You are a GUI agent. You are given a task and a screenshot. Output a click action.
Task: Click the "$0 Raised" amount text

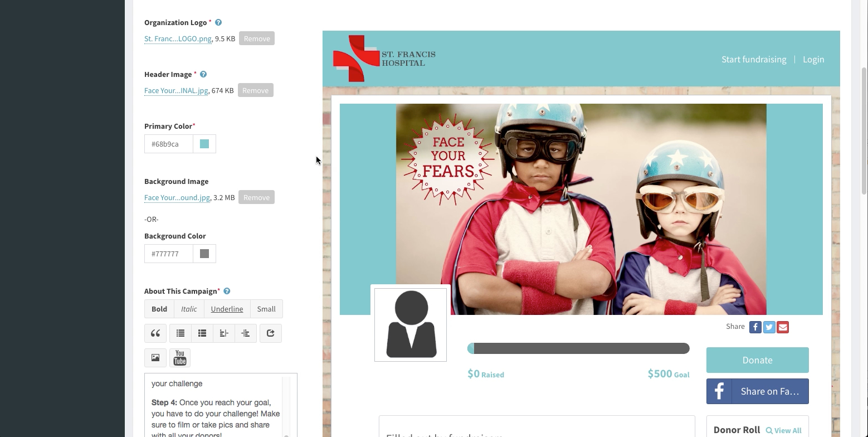pos(486,374)
